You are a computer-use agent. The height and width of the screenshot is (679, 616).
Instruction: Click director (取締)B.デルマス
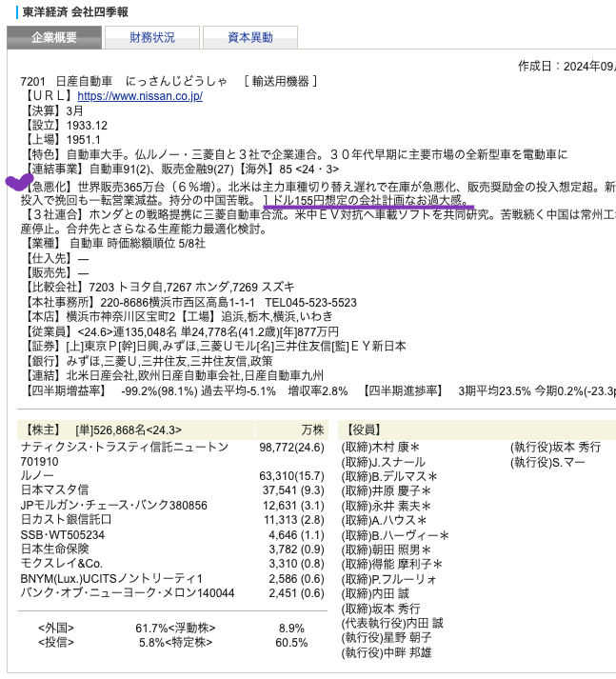pyautogui.click(x=389, y=477)
